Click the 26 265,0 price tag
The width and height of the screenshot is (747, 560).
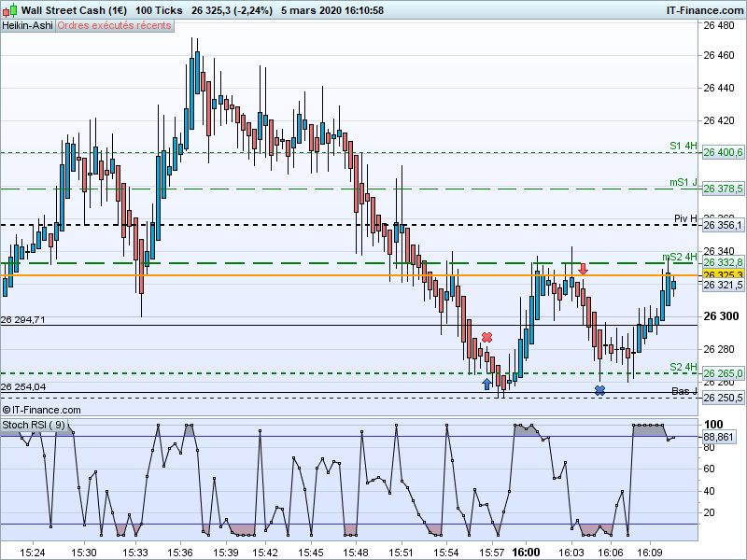723,373
